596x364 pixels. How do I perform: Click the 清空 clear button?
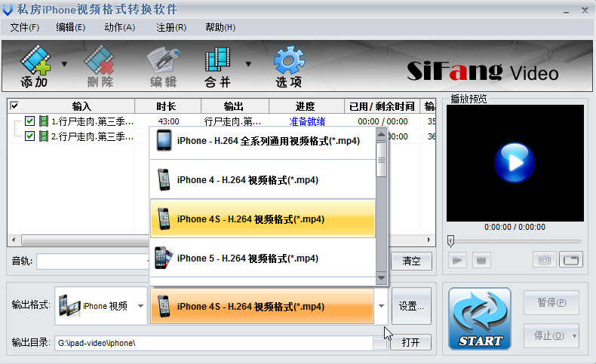(411, 262)
